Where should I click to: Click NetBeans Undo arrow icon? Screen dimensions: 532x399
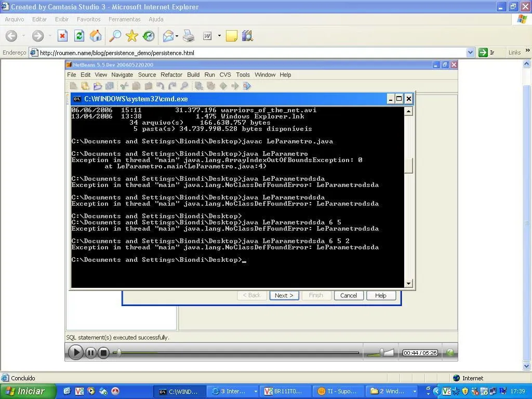click(160, 86)
